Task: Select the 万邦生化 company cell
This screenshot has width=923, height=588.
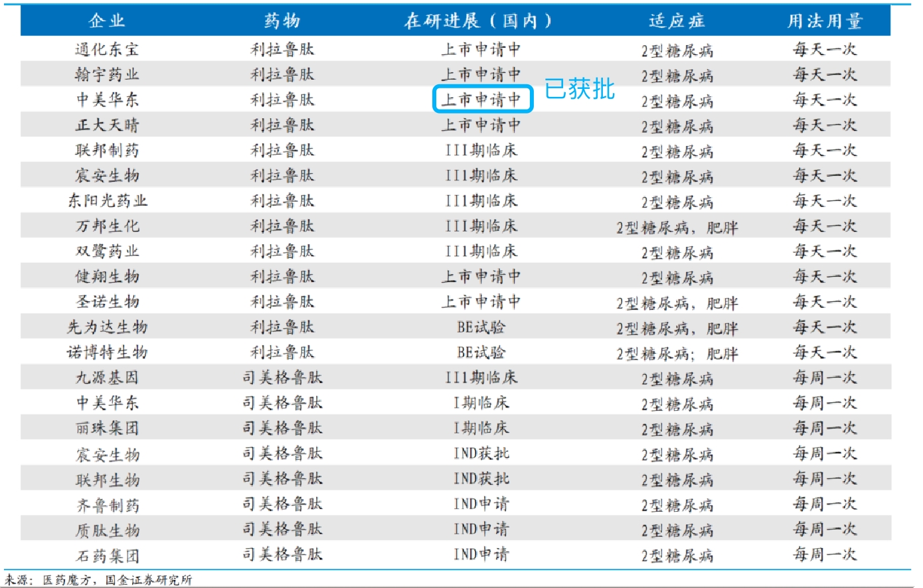Action: [107, 226]
